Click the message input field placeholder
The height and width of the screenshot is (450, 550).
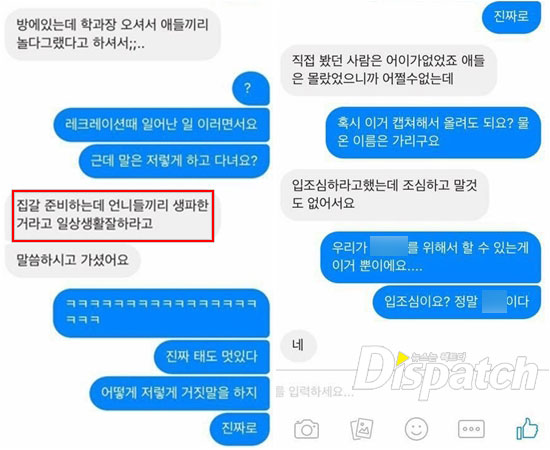(x=315, y=391)
